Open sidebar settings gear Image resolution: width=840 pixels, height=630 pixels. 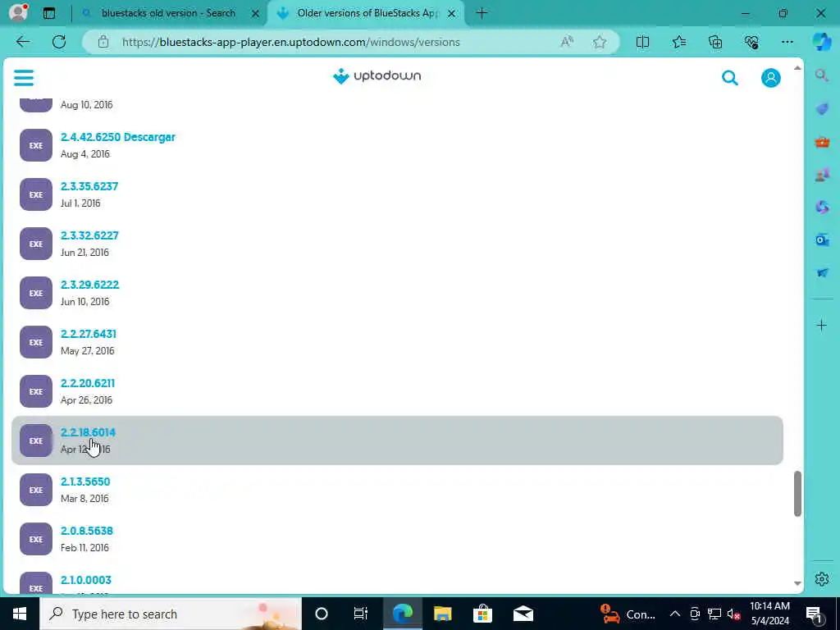click(x=822, y=579)
